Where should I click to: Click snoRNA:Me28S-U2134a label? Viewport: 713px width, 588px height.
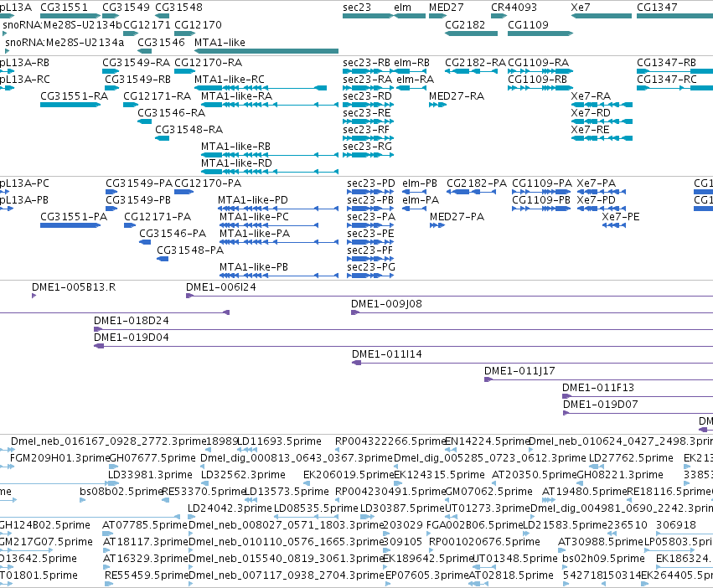[65, 42]
